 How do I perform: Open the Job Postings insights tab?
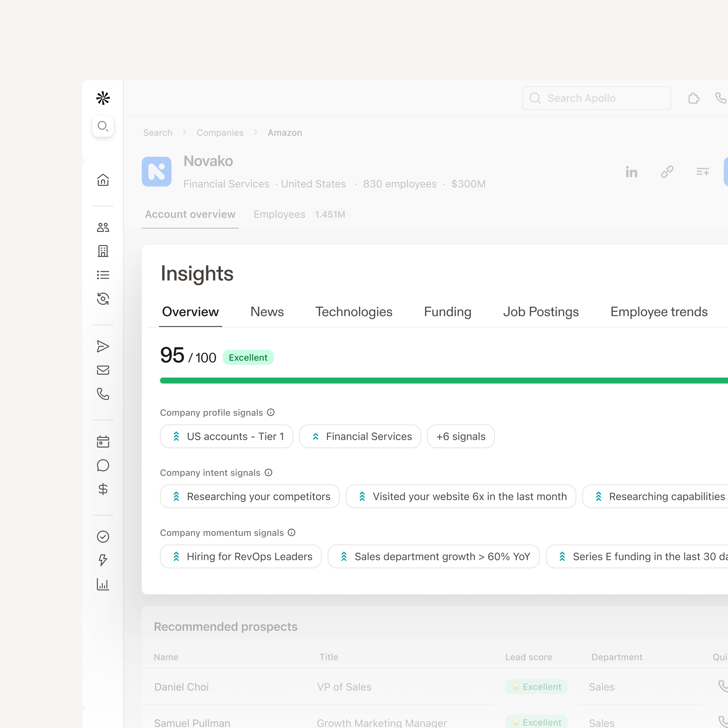pos(541,312)
